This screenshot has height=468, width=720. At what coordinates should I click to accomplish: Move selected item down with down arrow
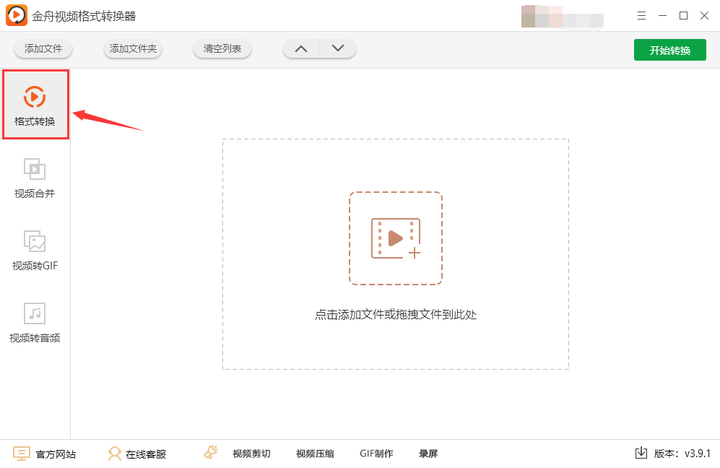tap(338, 49)
